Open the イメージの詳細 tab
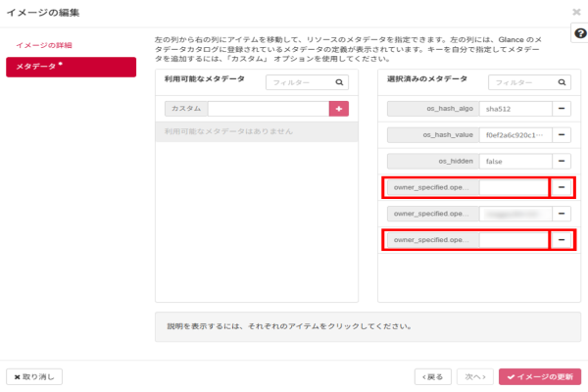Viewport: 588px width, 392px height. 44,45
